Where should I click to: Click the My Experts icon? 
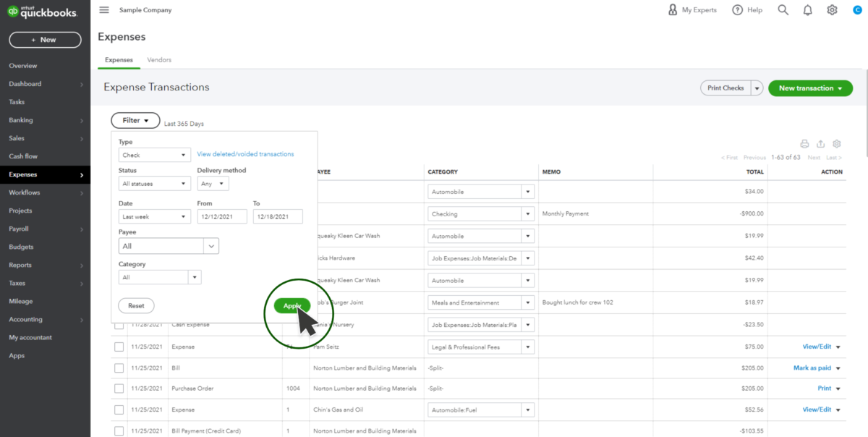[671, 9]
